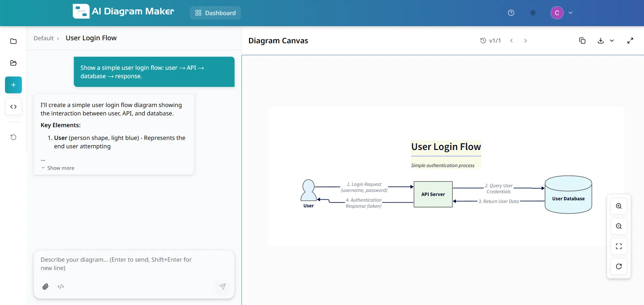Expand the Default breadcrumb chevron
This screenshot has height=305, width=644.
(x=58, y=38)
